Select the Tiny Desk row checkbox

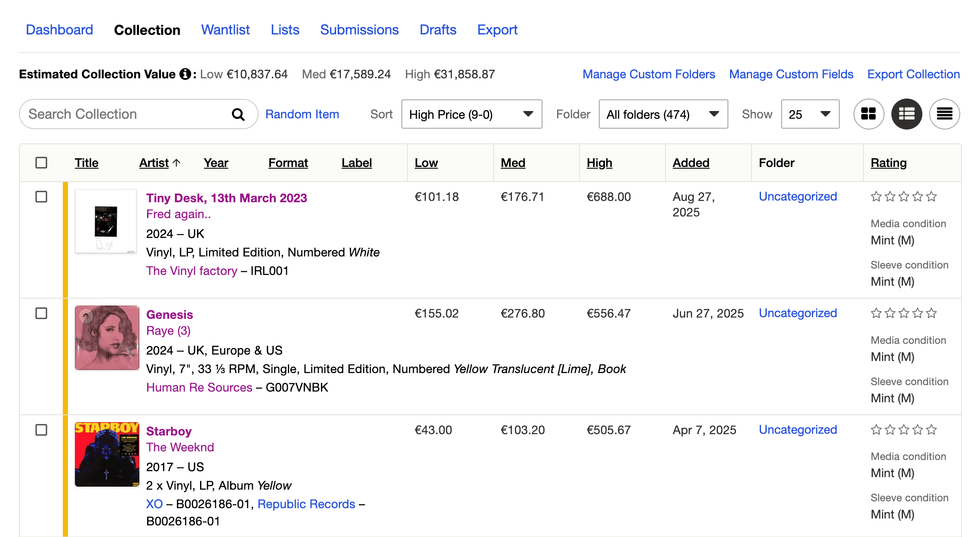pos(41,197)
